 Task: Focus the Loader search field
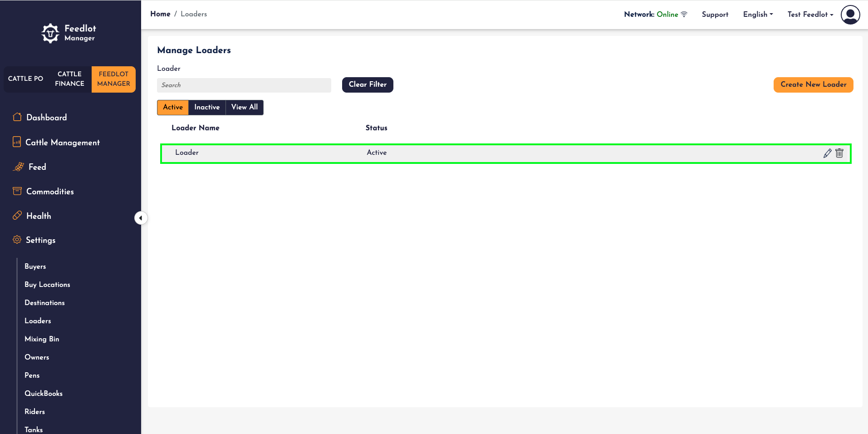[x=244, y=85]
